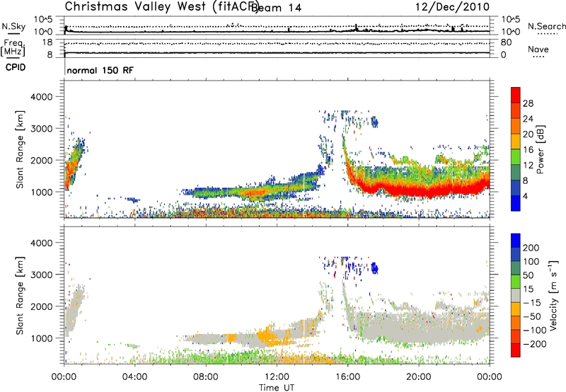This screenshot has width=566, height=392.
Task: Click the 'CPID' label
Action: [x=16, y=67]
